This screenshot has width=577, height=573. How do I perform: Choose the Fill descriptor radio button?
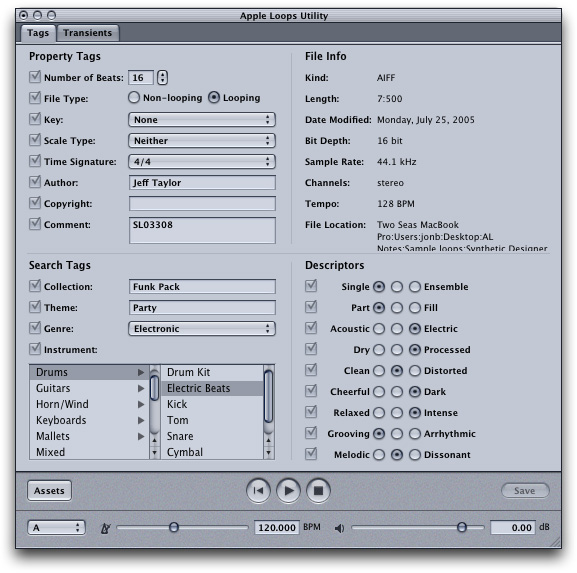click(x=415, y=308)
